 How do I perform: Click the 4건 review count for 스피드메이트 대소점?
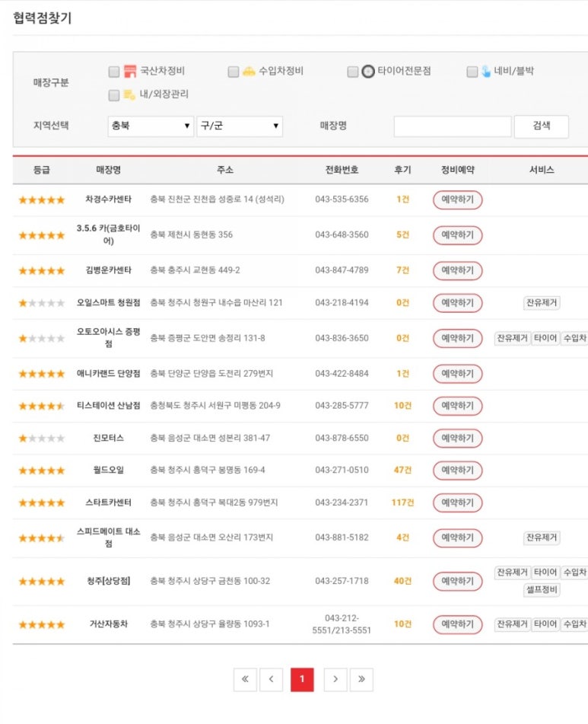402,538
